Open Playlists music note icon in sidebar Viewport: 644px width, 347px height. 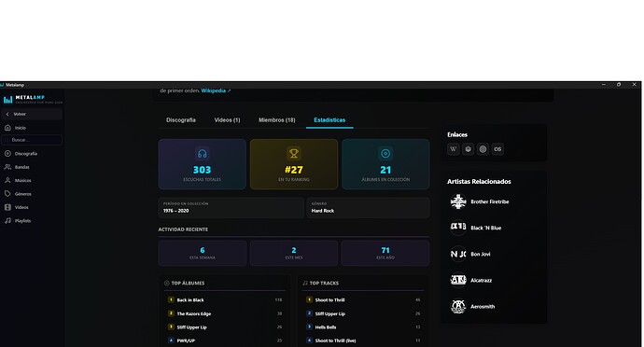point(7,220)
